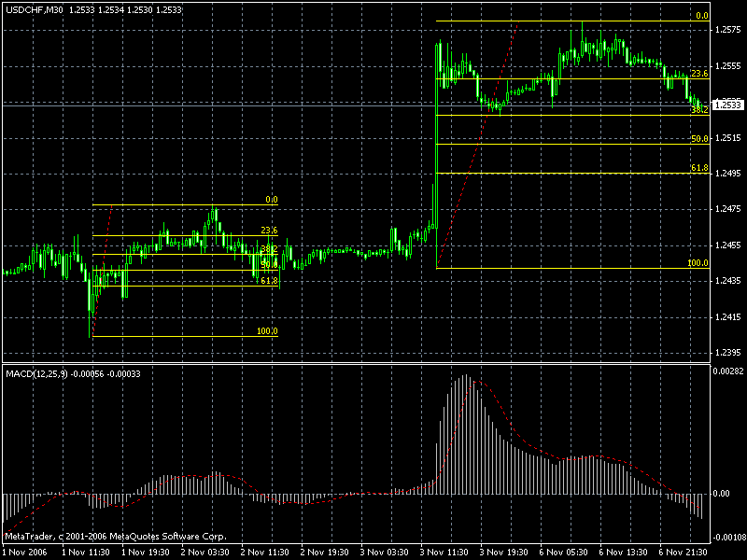The image size is (747, 560).
Task: Click the 6 Nov 21:30 time label
Action: [684, 553]
